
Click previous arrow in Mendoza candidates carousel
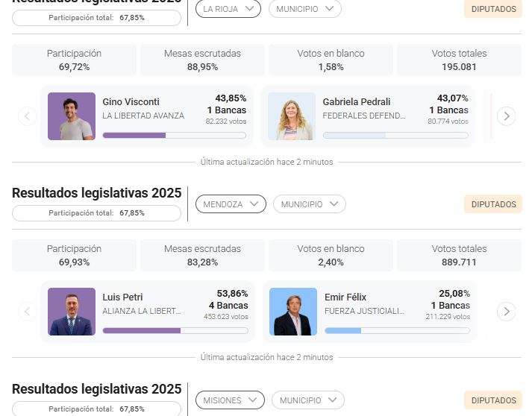(x=28, y=312)
